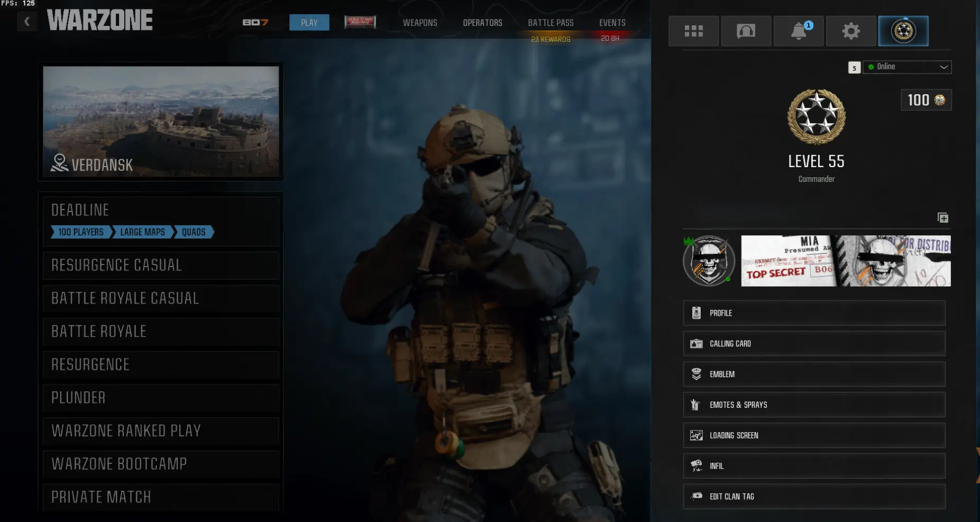Open the LOADING SCREEN option

point(814,435)
